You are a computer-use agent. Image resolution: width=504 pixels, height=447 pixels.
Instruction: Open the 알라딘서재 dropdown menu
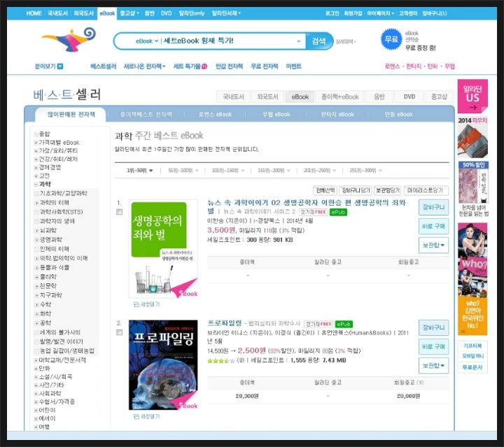click(x=226, y=13)
